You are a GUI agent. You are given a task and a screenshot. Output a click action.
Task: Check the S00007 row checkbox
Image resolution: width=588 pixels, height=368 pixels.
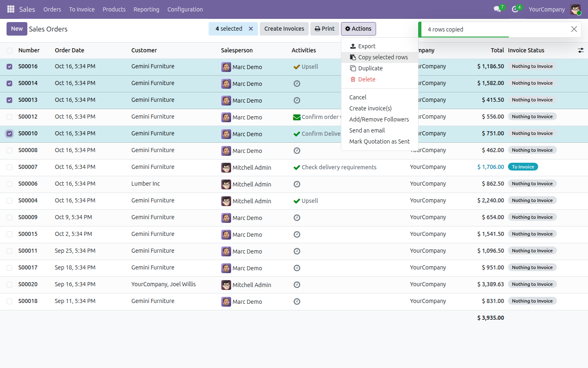pyautogui.click(x=9, y=167)
